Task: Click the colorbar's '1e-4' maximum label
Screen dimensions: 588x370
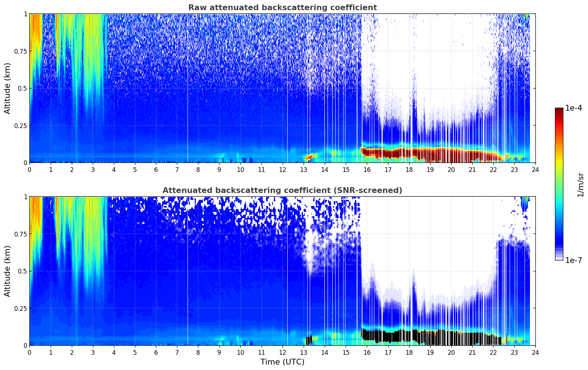Action: (x=573, y=108)
